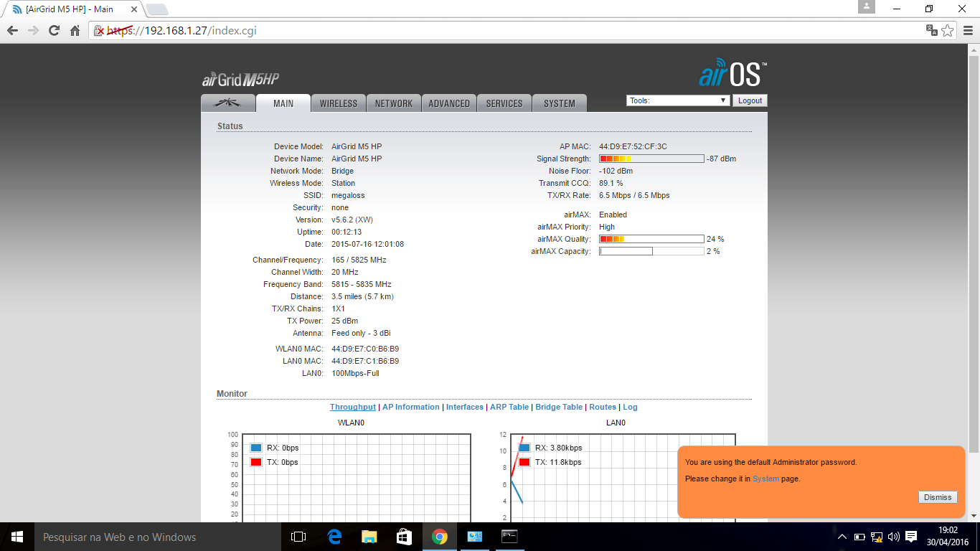Show the Interfaces monitor link
980x551 pixels.
click(465, 407)
